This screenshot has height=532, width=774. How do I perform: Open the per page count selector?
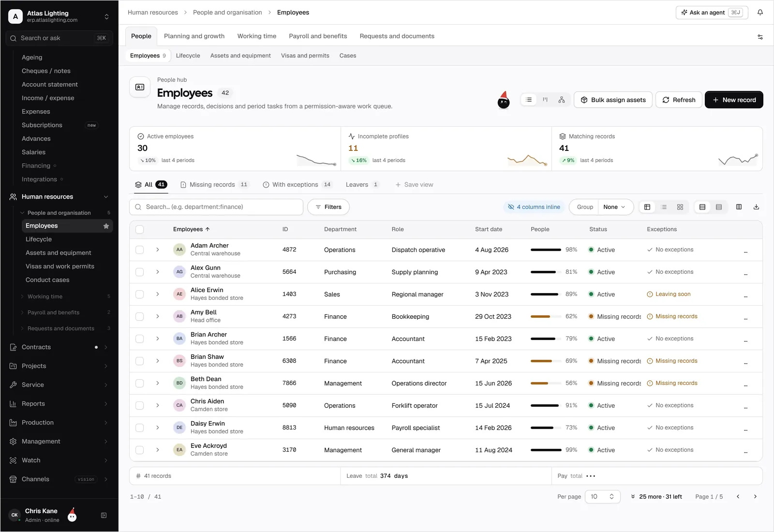tap(602, 497)
